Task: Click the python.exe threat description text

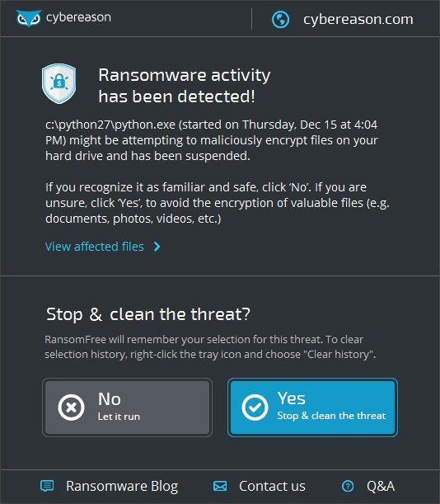Action: click(x=212, y=140)
